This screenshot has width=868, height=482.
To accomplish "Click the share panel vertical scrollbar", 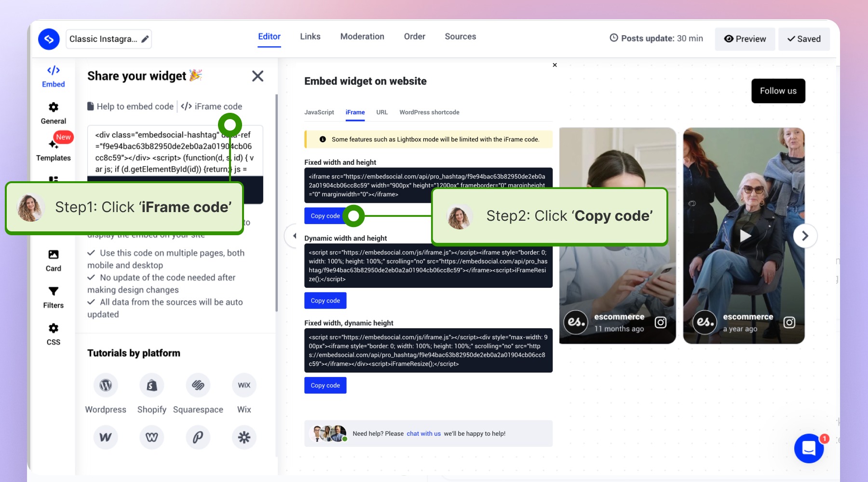I will (276, 202).
